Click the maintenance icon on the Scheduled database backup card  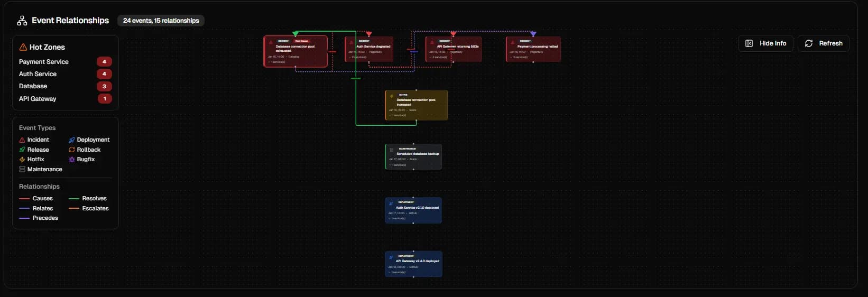click(x=392, y=150)
